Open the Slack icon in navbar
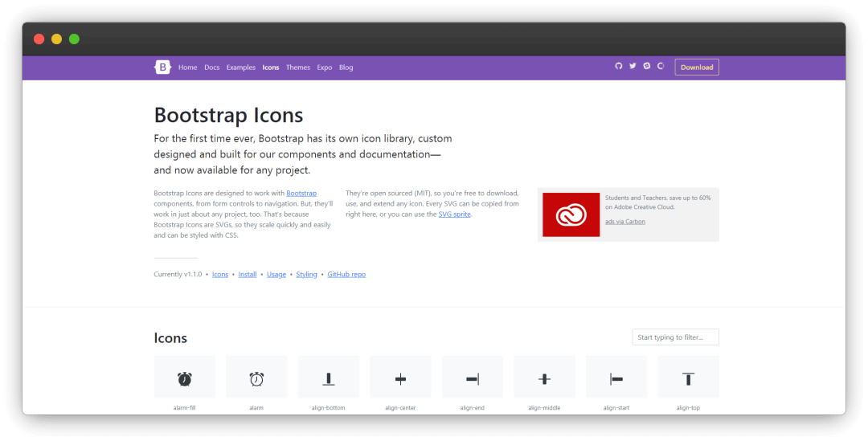868x437 pixels. point(646,66)
